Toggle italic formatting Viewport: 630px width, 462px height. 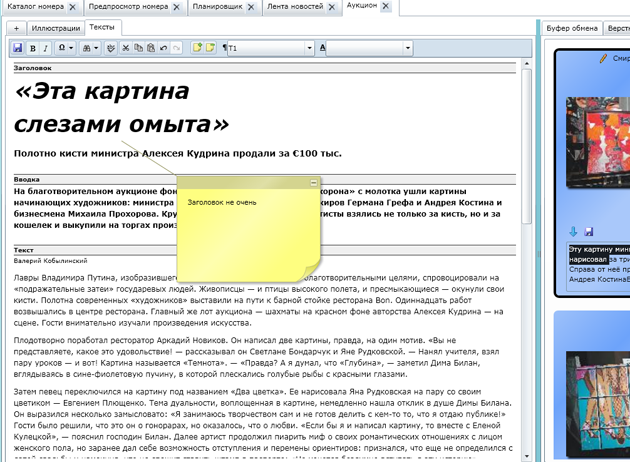point(45,48)
